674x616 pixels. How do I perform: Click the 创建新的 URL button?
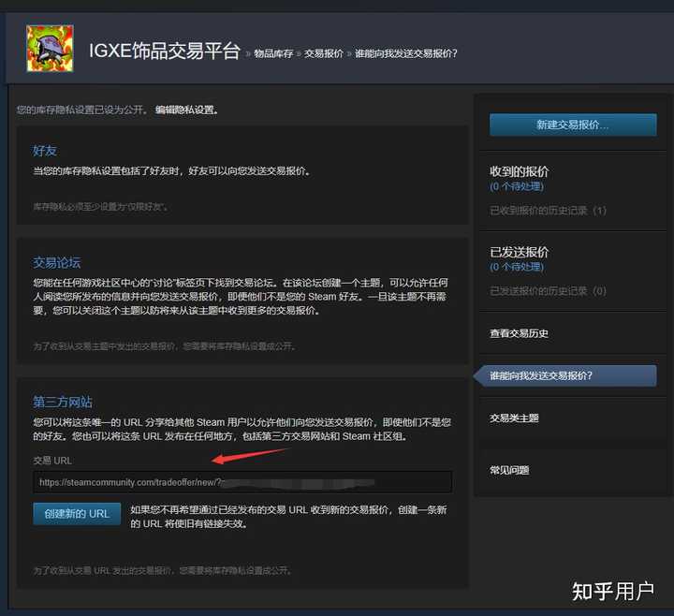(x=77, y=514)
